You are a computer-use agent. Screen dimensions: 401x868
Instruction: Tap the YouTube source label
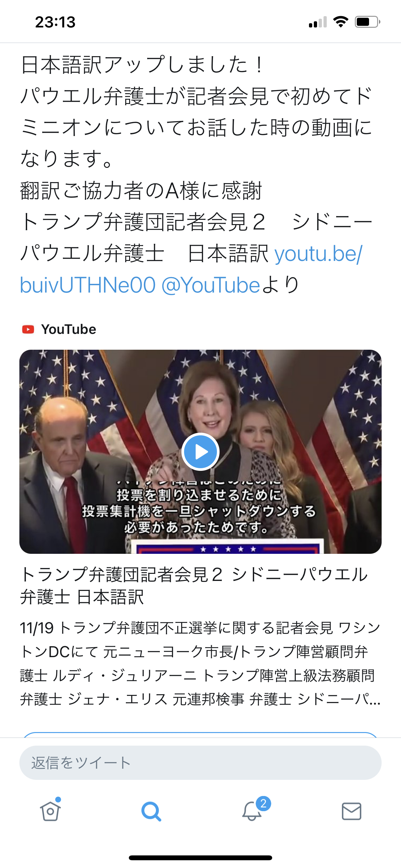pos(68,329)
